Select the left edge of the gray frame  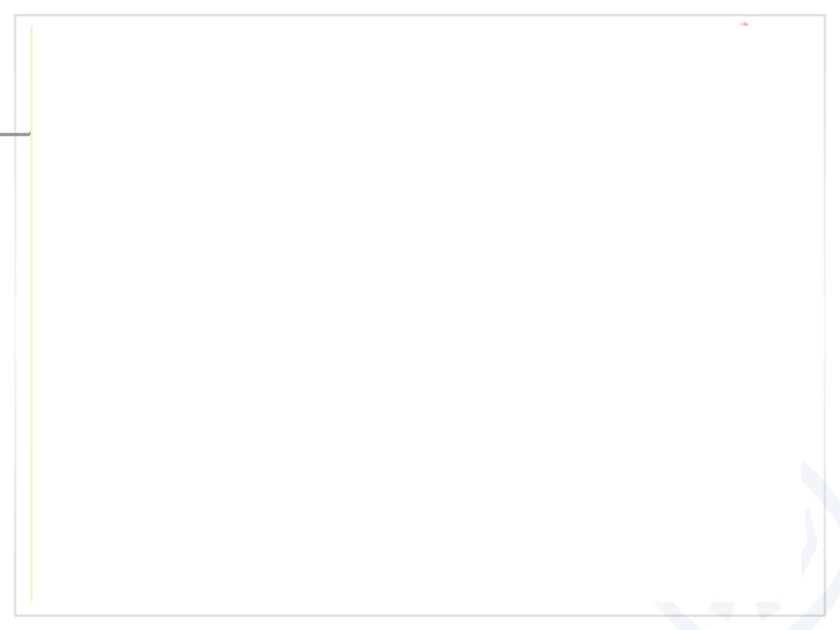16,315
